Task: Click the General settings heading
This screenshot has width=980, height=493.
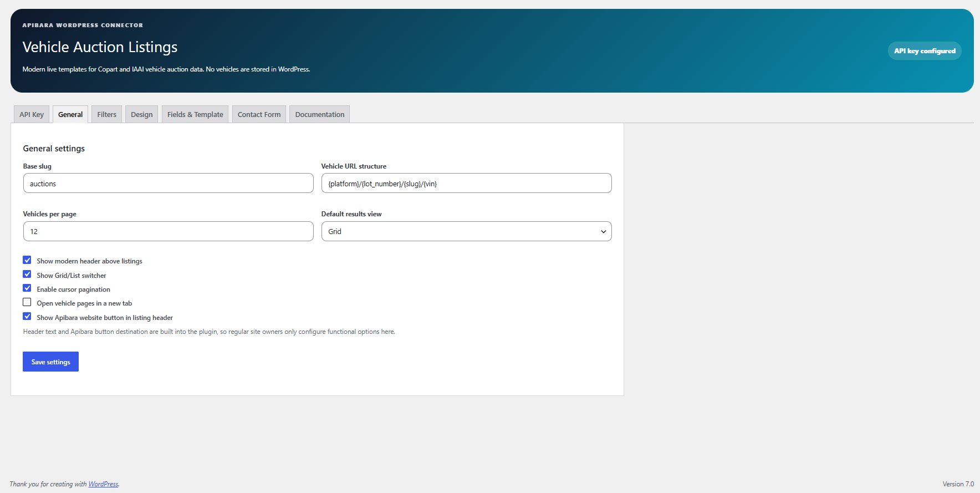Action: point(54,149)
